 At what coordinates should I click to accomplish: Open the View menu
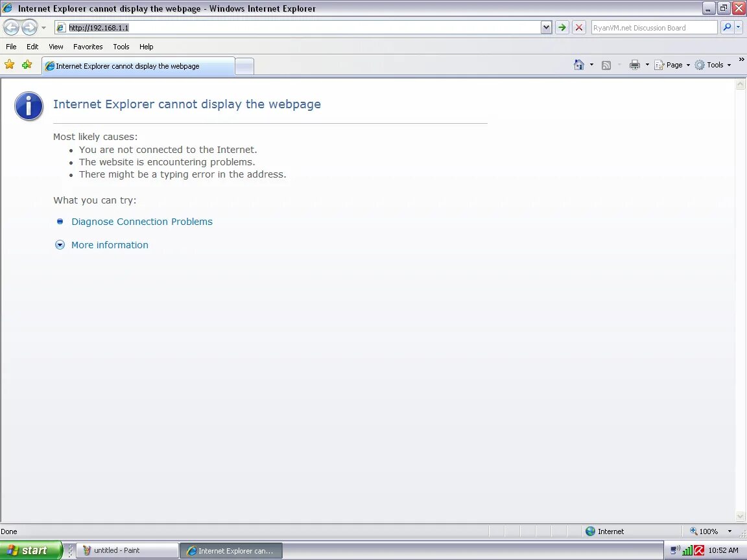point(56,47)
